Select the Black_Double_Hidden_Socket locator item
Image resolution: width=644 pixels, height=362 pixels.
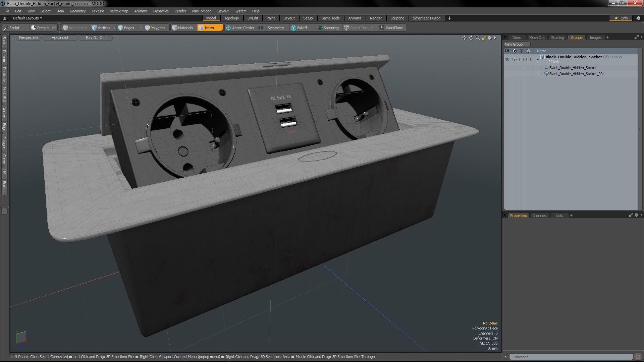573,68
